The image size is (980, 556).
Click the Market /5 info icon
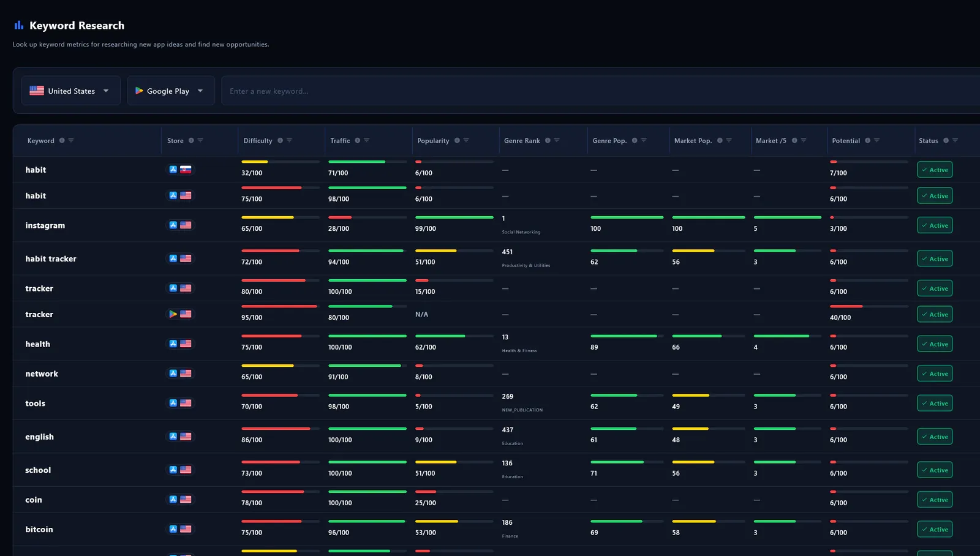(x=794, y=141)
